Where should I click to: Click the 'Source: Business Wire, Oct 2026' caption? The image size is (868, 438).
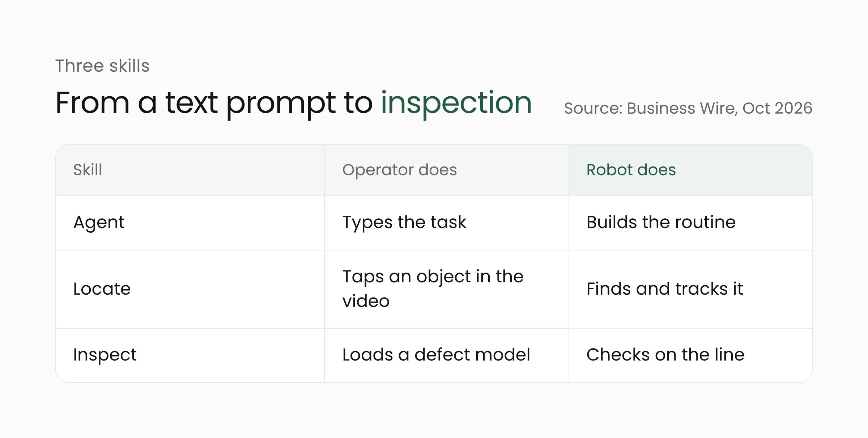tap(688, 108)
